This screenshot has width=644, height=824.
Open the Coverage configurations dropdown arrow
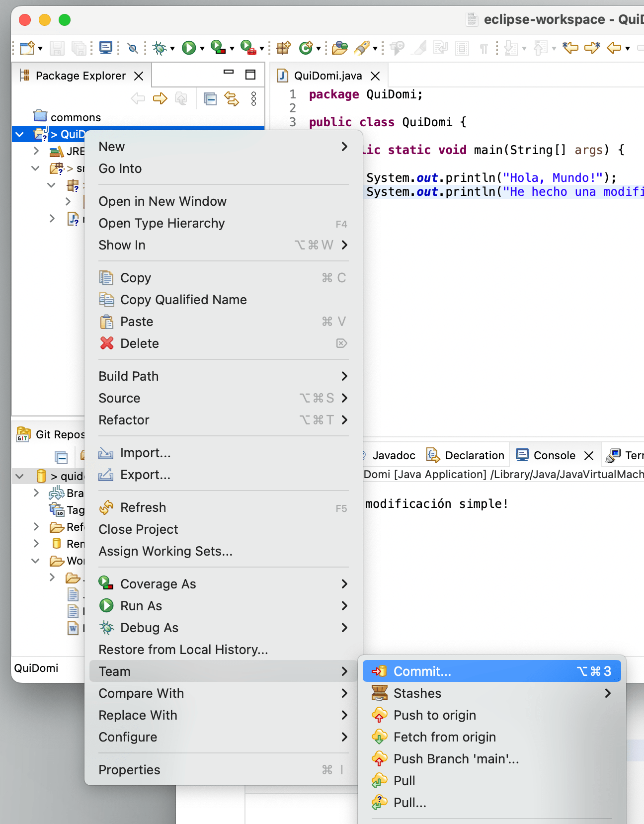pos(232,49)
